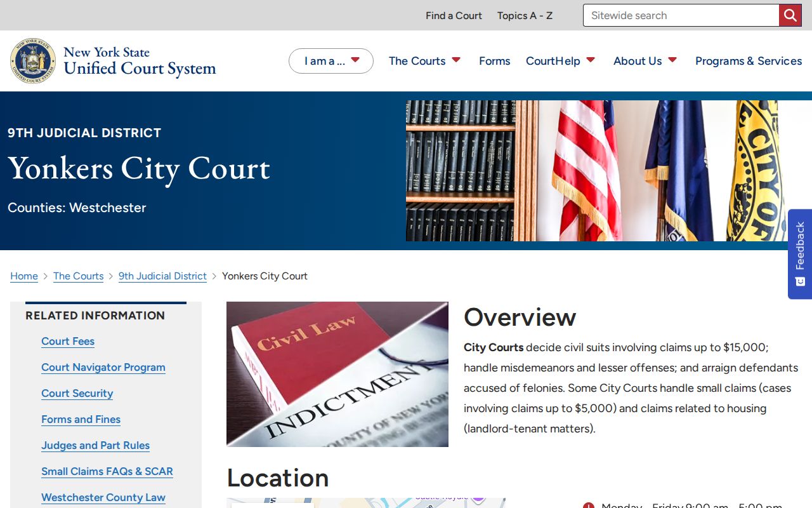Viewport: 812px width, 508px height.
Task: Click the Civil Law indictment image
Action: (337, 374)
